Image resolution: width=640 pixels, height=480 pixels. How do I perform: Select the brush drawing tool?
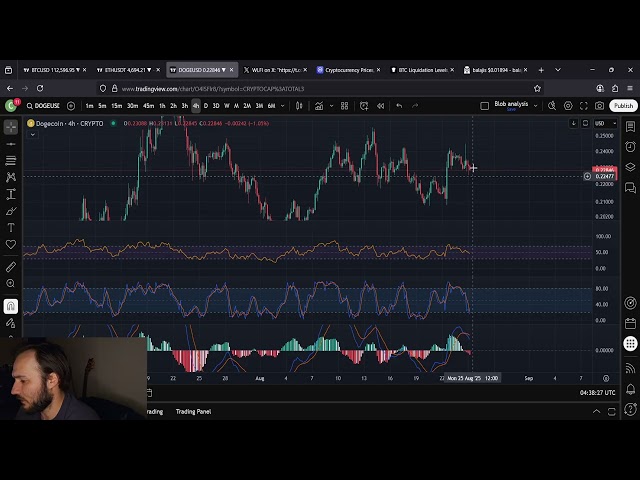pos(11,211)
